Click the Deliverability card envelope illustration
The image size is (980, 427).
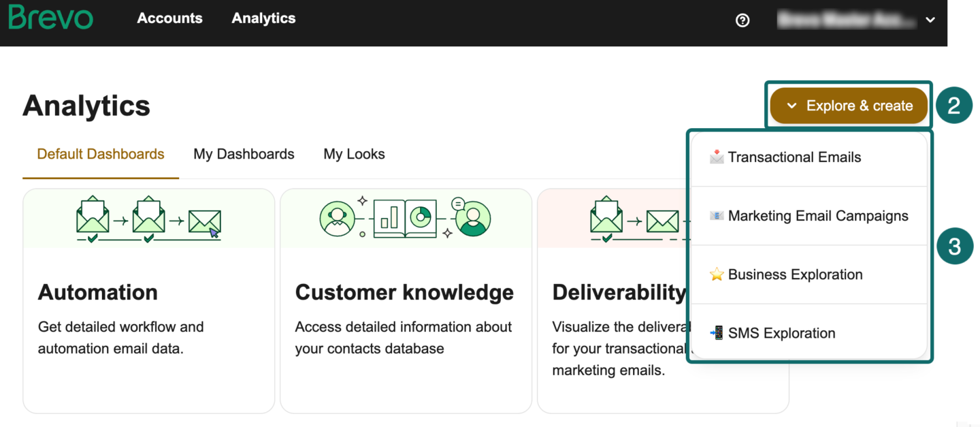point(633,219)
